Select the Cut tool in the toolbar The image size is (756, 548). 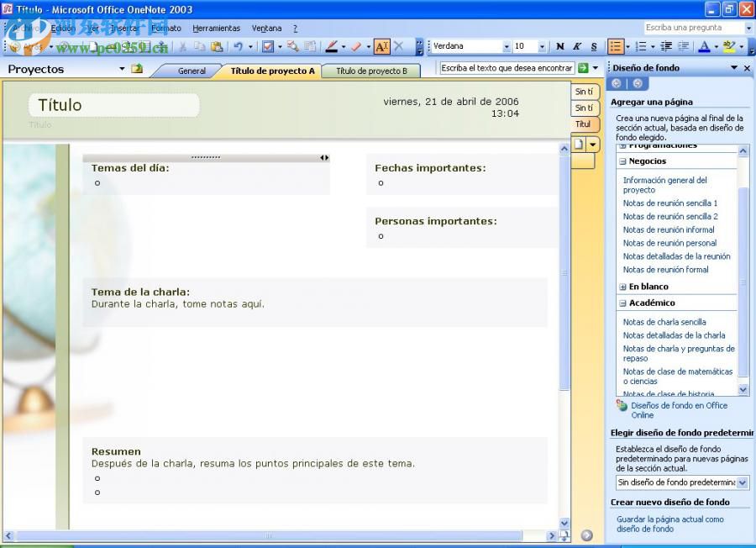[183, 46]
